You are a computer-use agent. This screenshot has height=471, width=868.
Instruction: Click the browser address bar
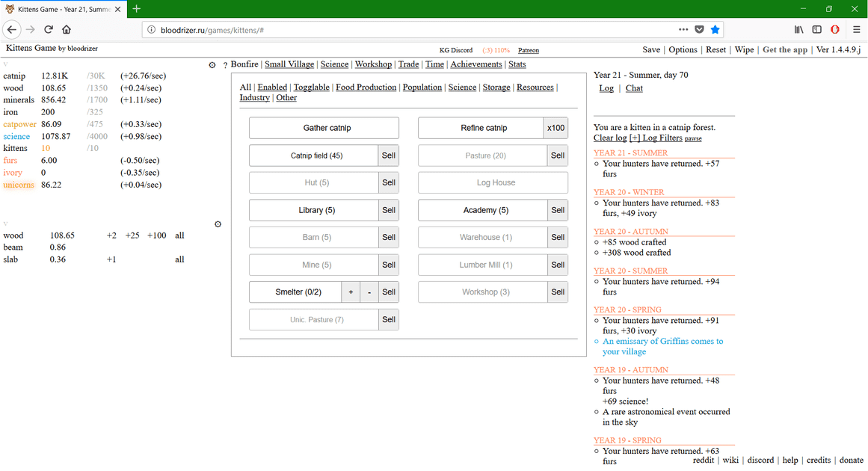point(415,30)
